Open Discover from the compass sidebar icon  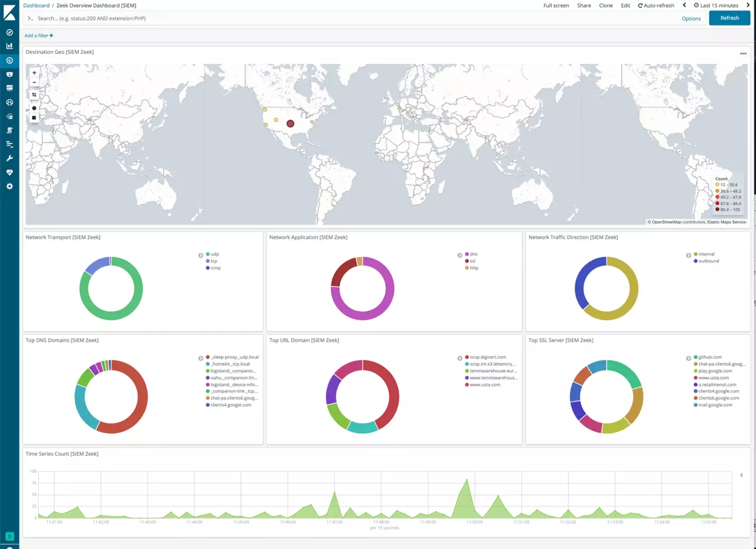click(x=9, y=33)
